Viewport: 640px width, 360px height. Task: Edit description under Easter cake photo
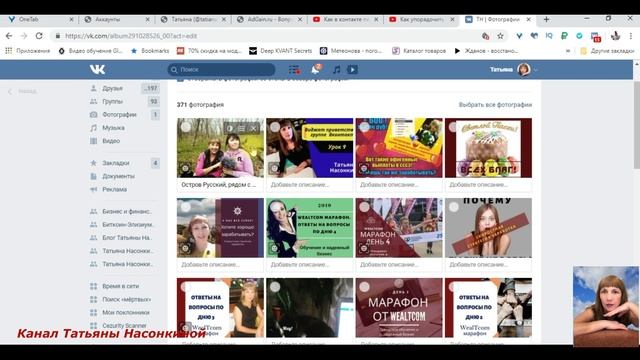pyautogui.click(x=488, y=185)
